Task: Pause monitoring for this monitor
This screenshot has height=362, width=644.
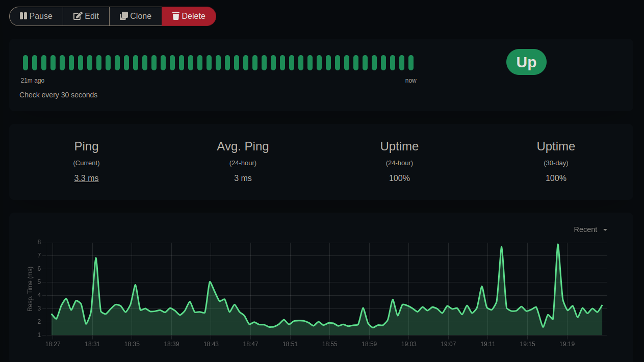Action: click(x=36, y=16)
